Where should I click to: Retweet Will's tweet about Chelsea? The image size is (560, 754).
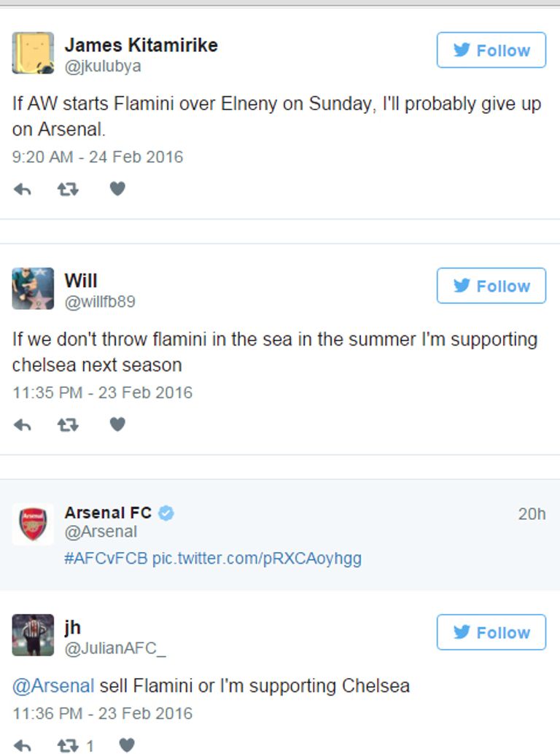click(x=68, y=425)
